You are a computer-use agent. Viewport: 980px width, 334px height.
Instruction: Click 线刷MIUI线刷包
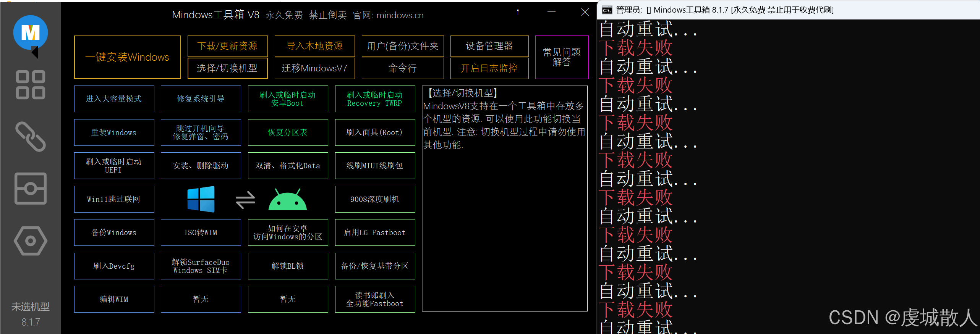375,166
